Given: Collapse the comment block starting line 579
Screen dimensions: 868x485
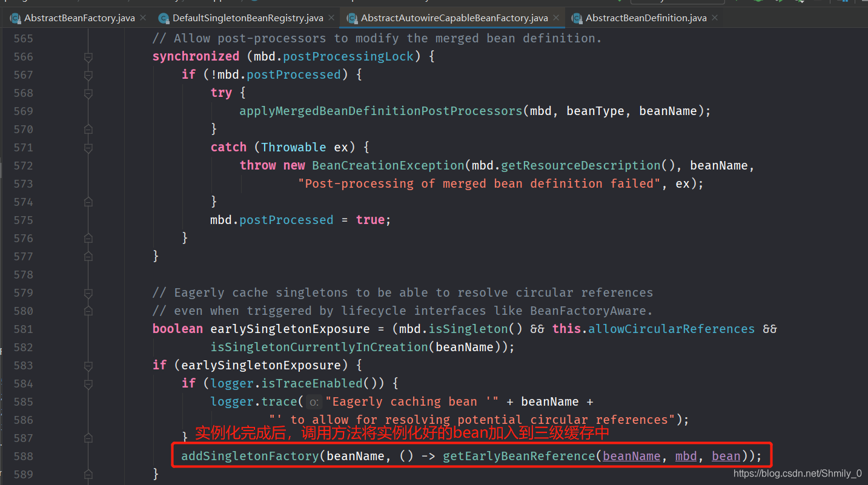Looking at the screenshot, I should (x=88, y=293).
